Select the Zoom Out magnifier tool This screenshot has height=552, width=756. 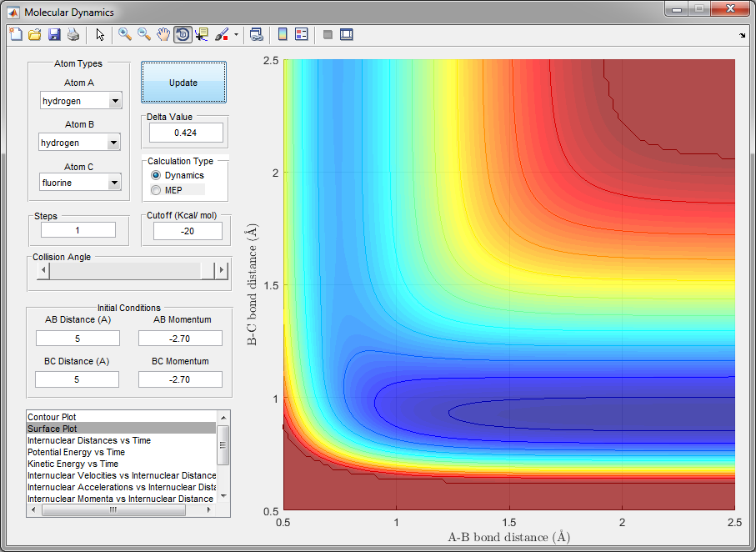[x=144, y=34]
